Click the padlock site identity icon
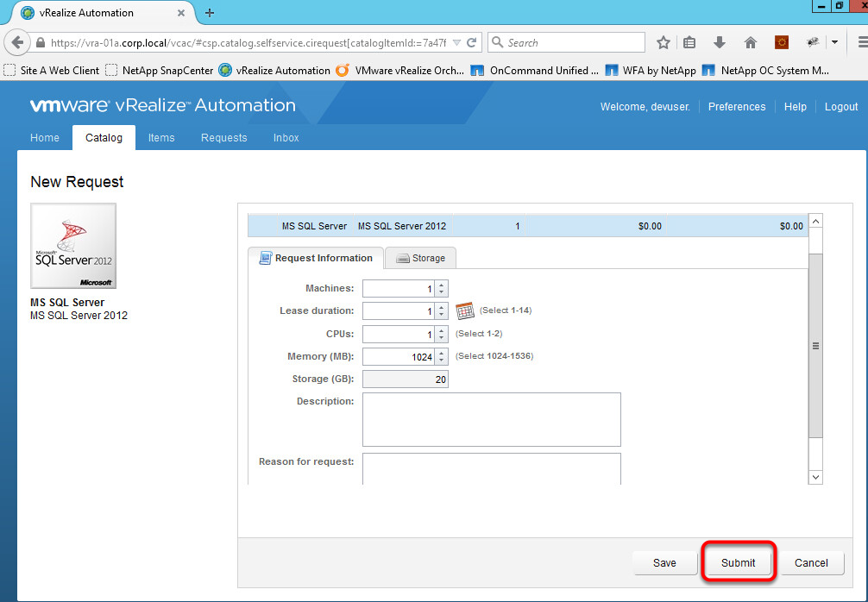The height and width of the screenshot is (602, 868). pyautogui.click(x=40, y=42)
